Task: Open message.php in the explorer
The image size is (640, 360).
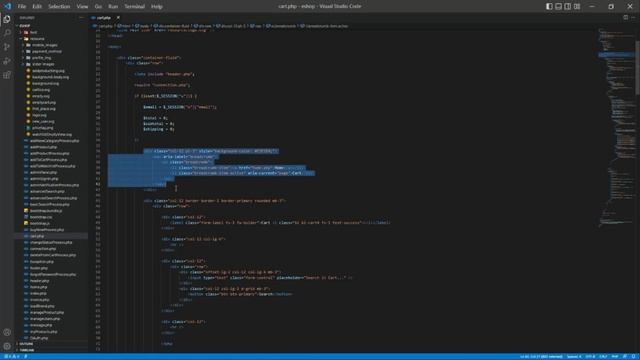Action: coord(41,325)
